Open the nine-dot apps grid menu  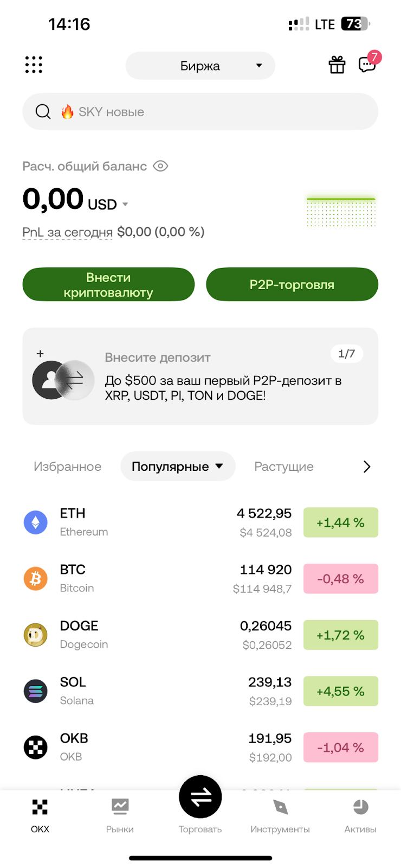pos(34,65)
